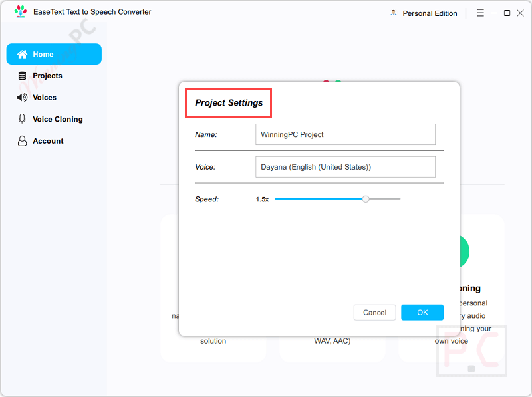The image size is (532, 397).
Task: Click the EaseText app logo icon
Action: pyautogui.click(x=21, y=11)
